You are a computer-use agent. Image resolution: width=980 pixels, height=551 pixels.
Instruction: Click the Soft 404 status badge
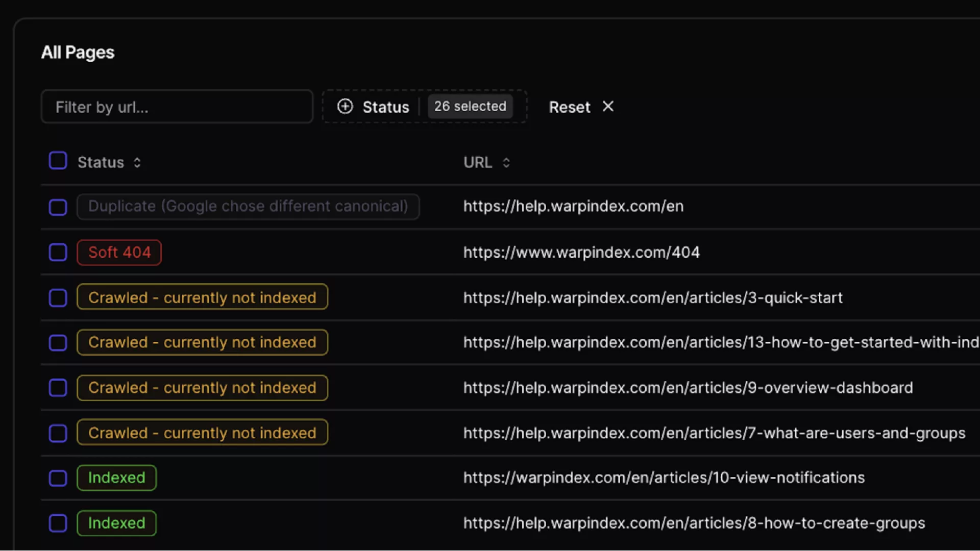pyautogui.click(x=119, y=252)
